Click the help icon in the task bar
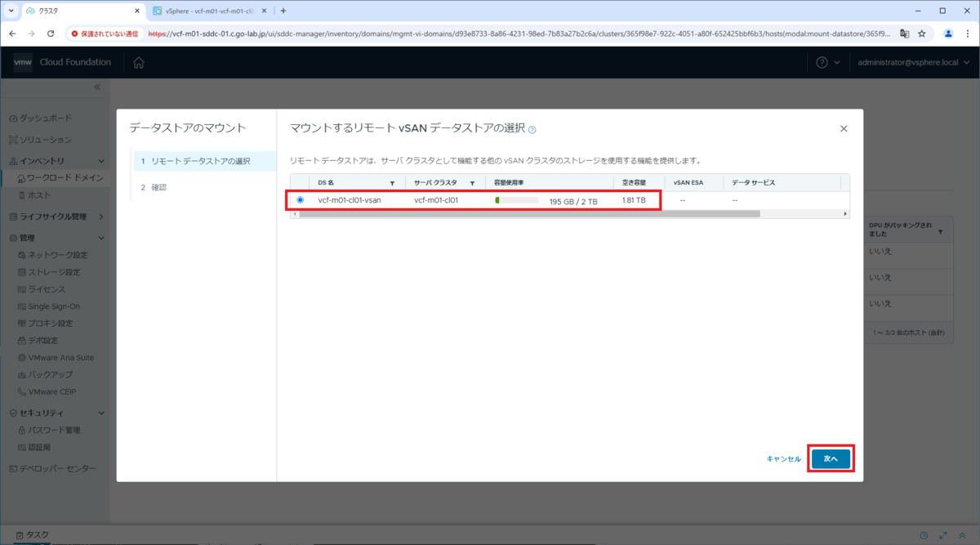Screen dimensions: 980x545 [x=924, y=535]
